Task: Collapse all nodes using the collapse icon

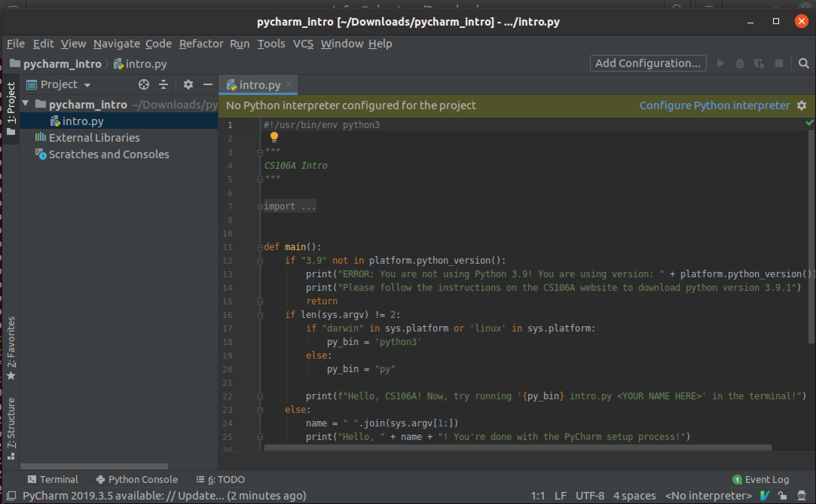Action: click(163, 84)
